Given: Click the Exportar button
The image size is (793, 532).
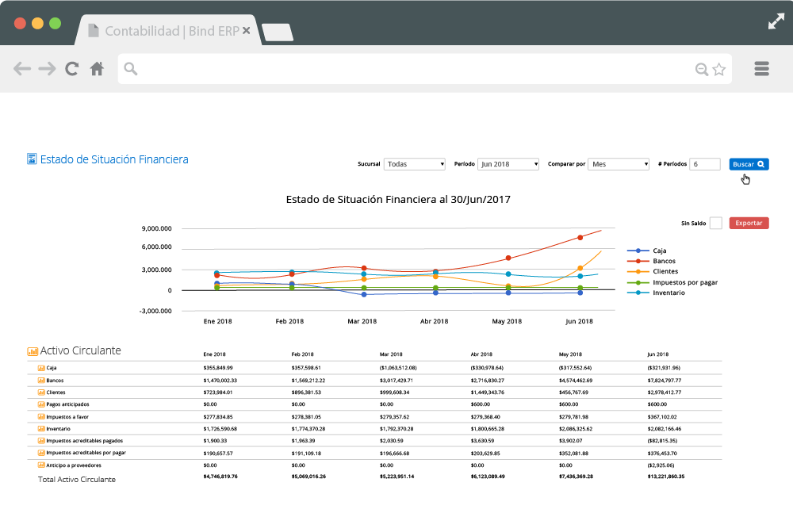Looking at the screenshot, I should [748, 223].
